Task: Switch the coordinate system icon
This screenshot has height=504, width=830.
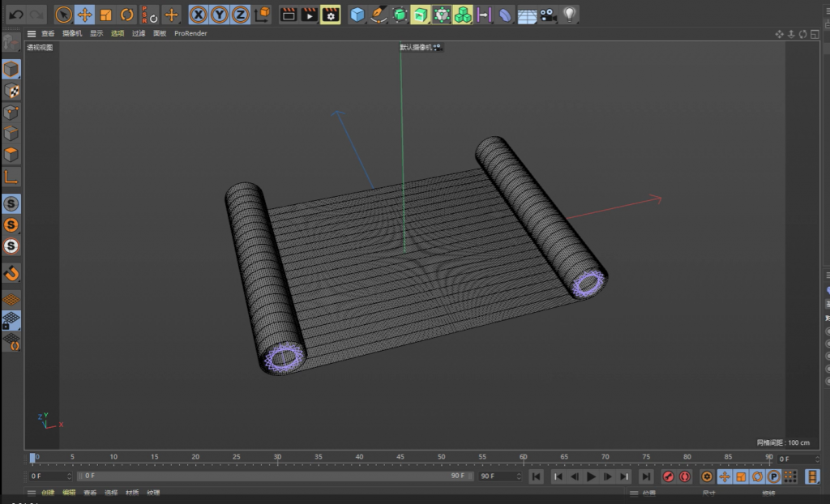Action: pos(262,15)
